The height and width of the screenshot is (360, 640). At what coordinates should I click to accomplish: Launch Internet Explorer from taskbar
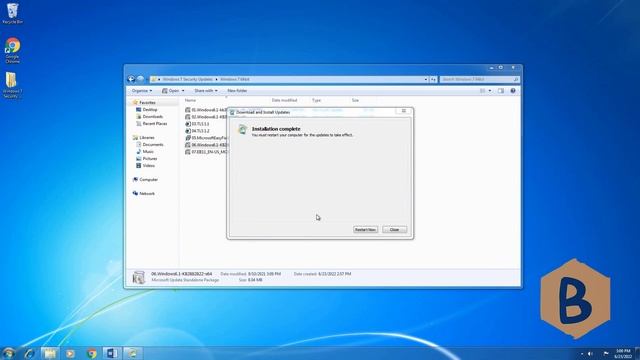click(29, 353)
